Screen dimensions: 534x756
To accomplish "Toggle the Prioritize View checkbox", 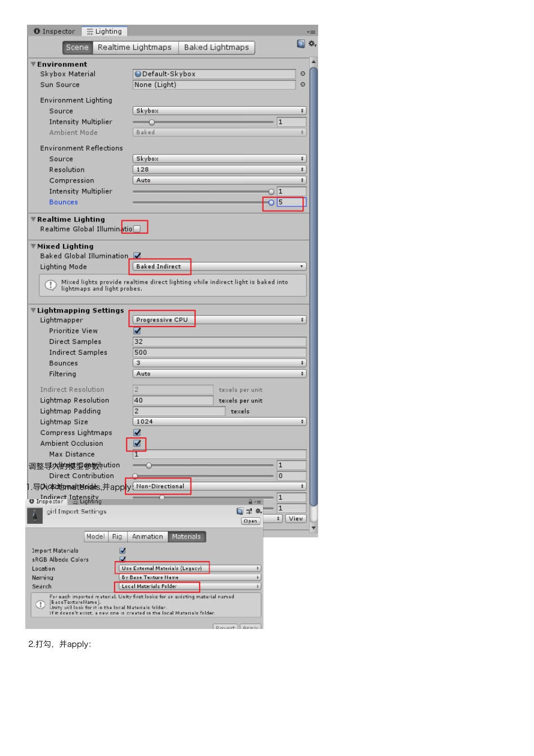I will point(137,331).
